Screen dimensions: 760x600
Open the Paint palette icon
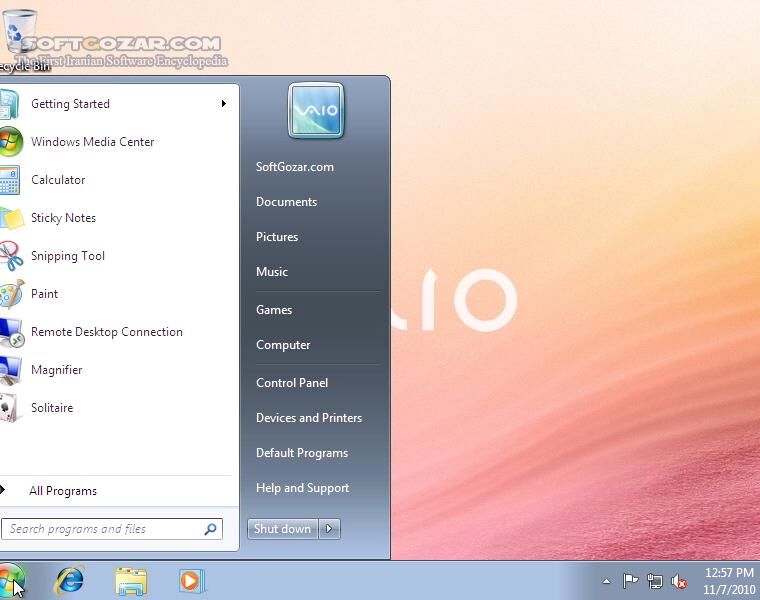[x=11, y=294]
